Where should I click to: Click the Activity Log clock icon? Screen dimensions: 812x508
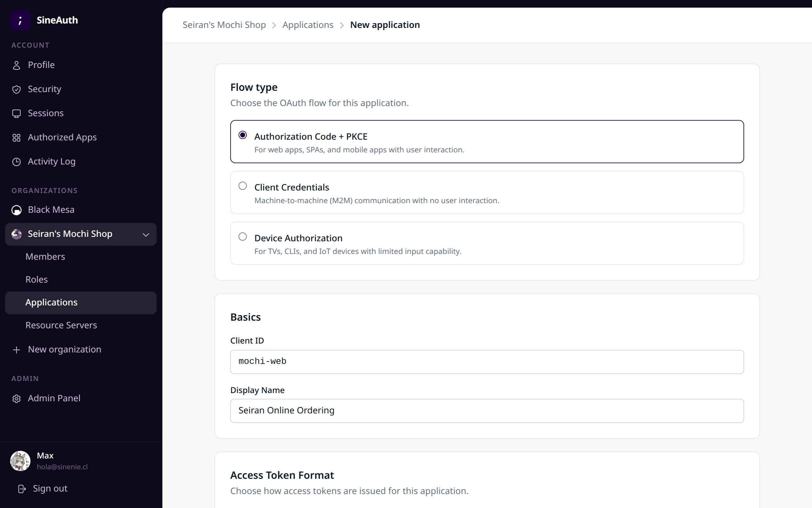16,162
